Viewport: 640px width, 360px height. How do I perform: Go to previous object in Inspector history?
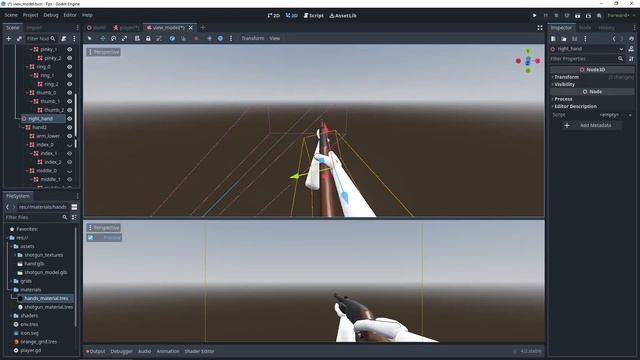tap(614, 39)
